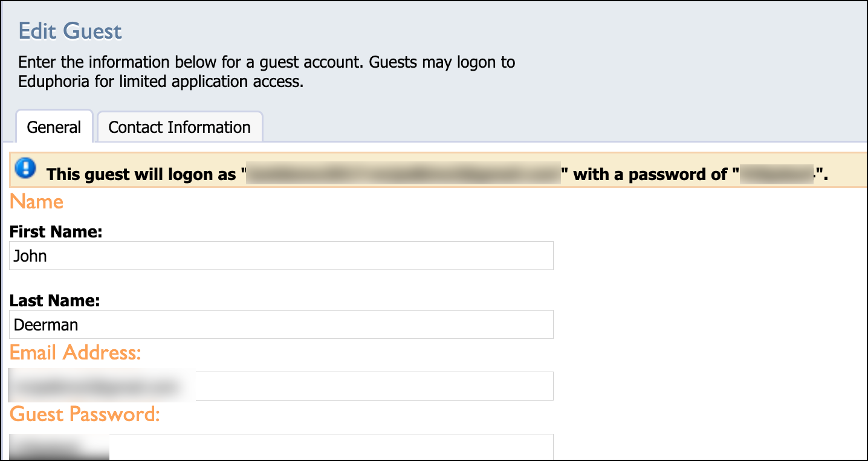Click the blurred password value in the banner
The image size is (868, 461).
(x=777, y=174)
